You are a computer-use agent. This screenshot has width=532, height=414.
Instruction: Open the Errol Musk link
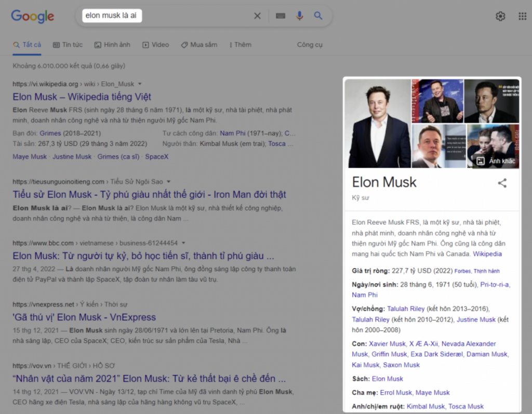(x=396, y=393)
